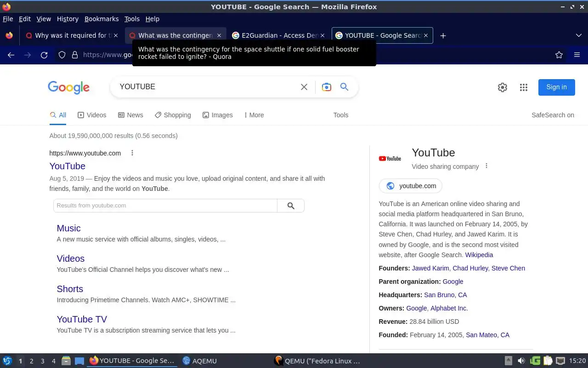Show desktop from taskbar icon
Image resolution: width=588 pixels, height=368 pixels.
pyautogui.click(x=79, y=361)
